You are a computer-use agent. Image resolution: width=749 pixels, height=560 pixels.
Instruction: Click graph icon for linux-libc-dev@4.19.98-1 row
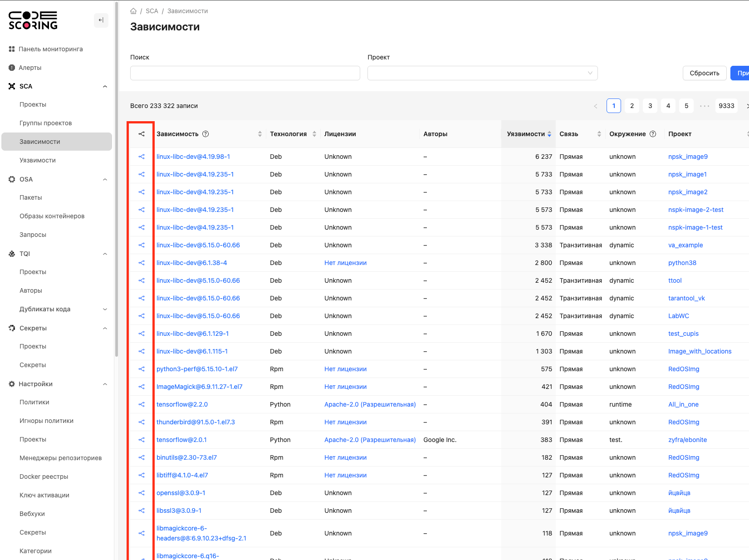(x=142, y=157)
